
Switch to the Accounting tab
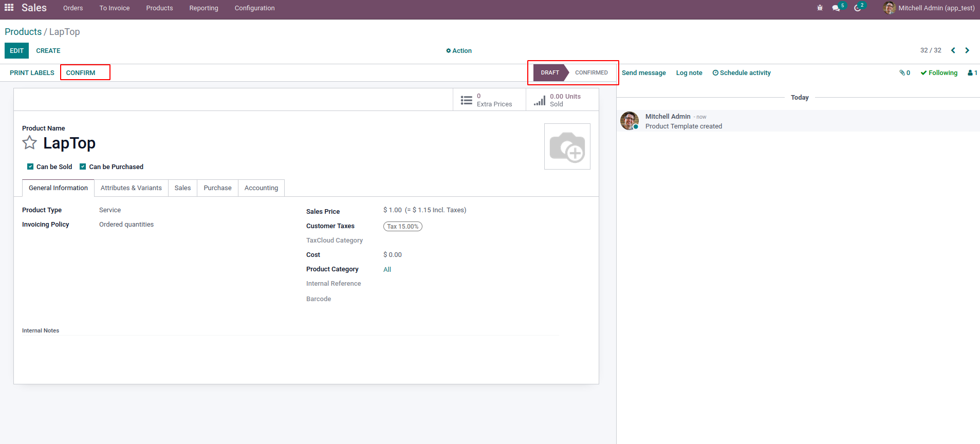(x=261, y=188)
